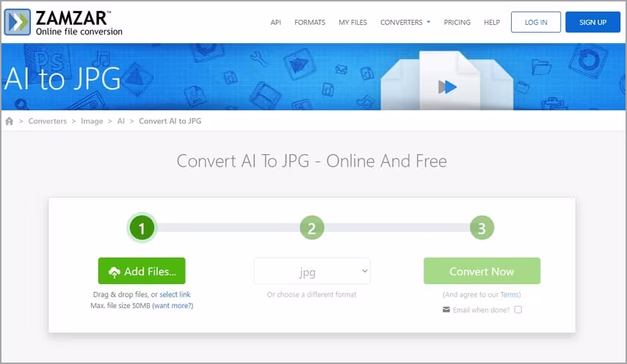Click the Or choose a different format text
Image resolution: width=627 pixels, height=364 pixels.
pyautogui.click(x=312, y=294)
